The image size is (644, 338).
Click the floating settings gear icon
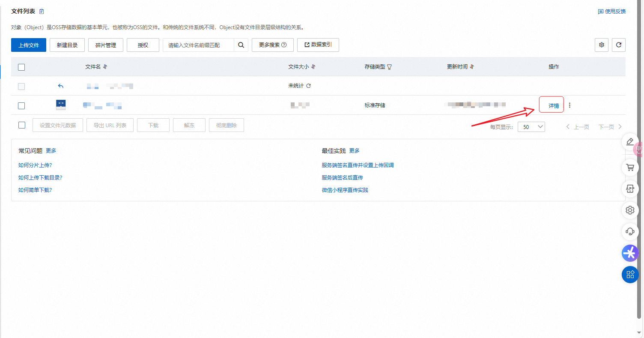click(630, 210)
